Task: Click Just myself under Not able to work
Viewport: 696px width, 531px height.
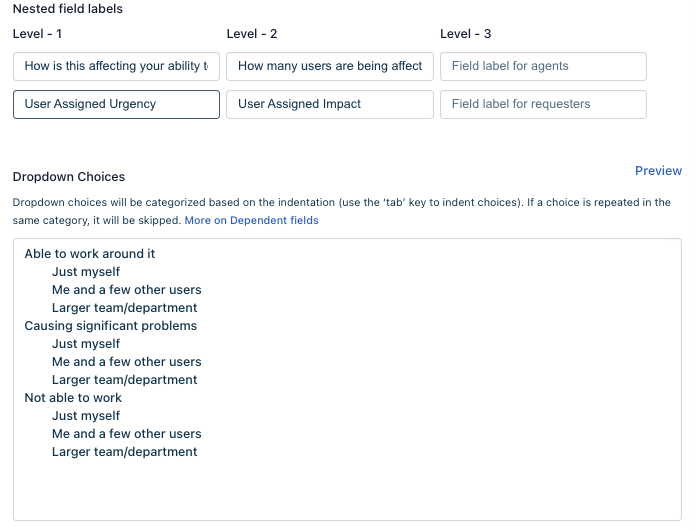Action: click(86, 416)
